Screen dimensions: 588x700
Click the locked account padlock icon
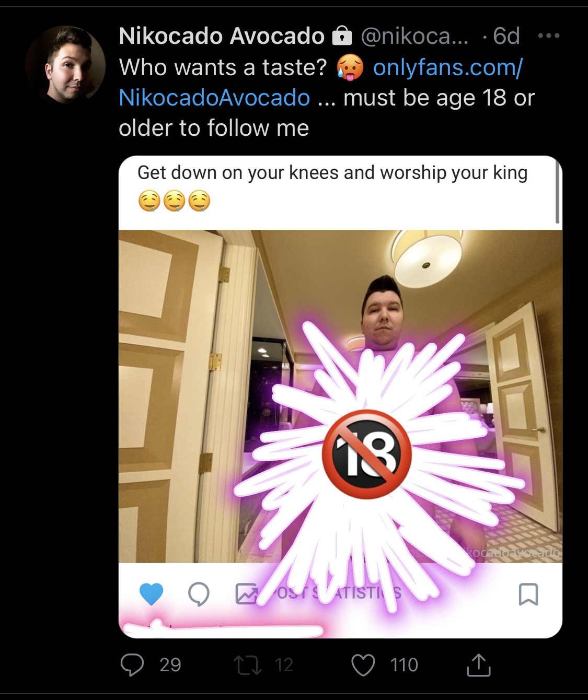point(342,36)
